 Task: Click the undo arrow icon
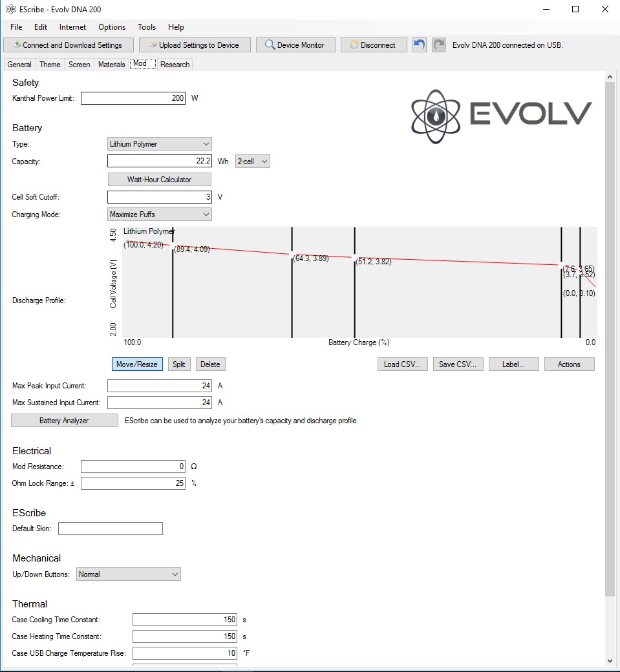tap(420, 45)
